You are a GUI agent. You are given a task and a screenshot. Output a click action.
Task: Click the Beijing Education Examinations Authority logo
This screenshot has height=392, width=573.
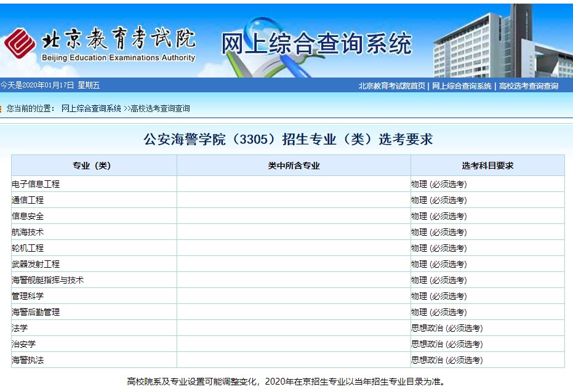pos(100,44)
